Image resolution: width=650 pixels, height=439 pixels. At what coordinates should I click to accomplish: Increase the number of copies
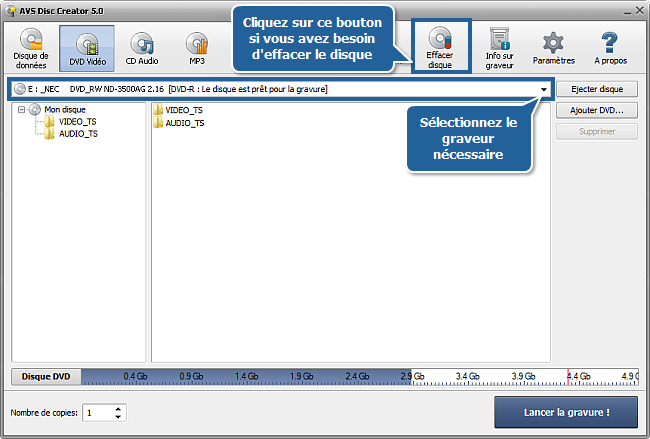point(118,409)
